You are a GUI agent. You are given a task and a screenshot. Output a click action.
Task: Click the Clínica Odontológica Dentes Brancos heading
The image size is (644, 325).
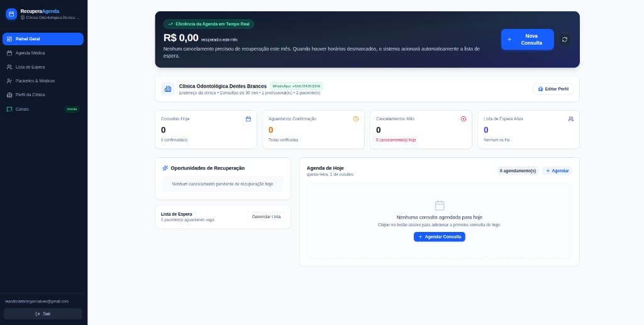point(223,86)
